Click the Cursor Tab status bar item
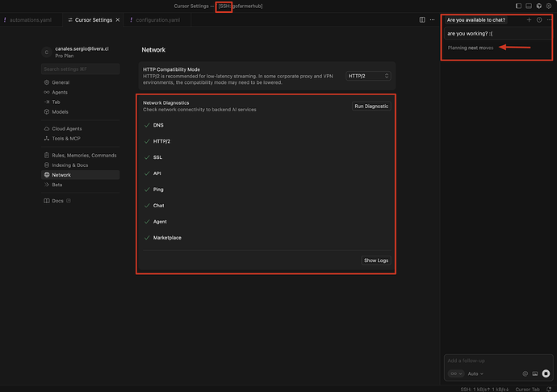Viewport: 557px width, 392px height. pyautogui.click(x=527, y=389)
